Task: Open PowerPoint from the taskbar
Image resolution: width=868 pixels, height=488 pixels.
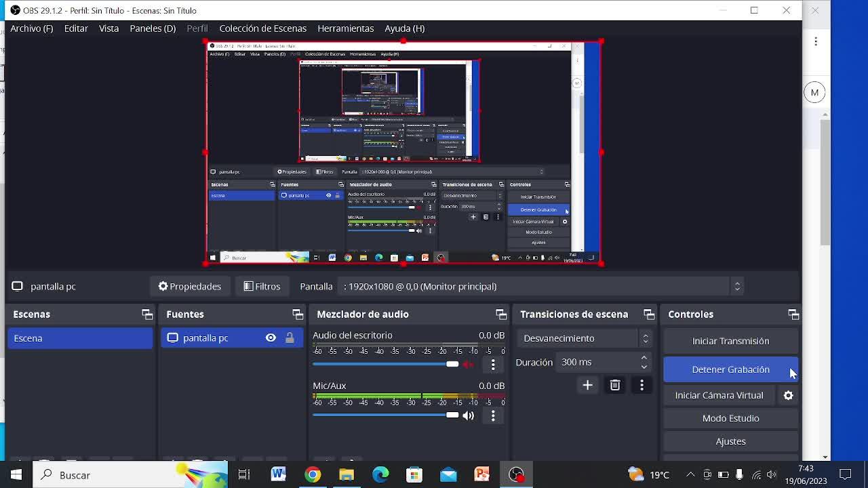Action: [x=482, y=475]
